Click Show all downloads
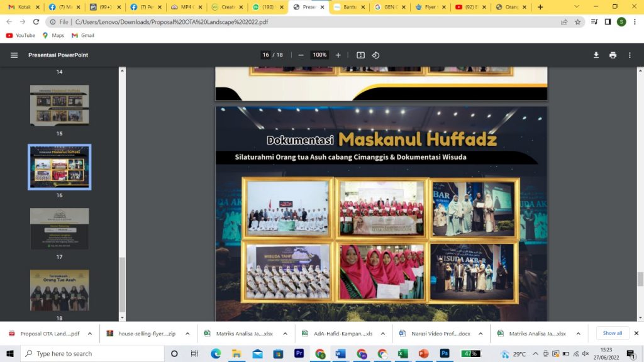This screenshot has height=362, width=644. pos(613,333)
